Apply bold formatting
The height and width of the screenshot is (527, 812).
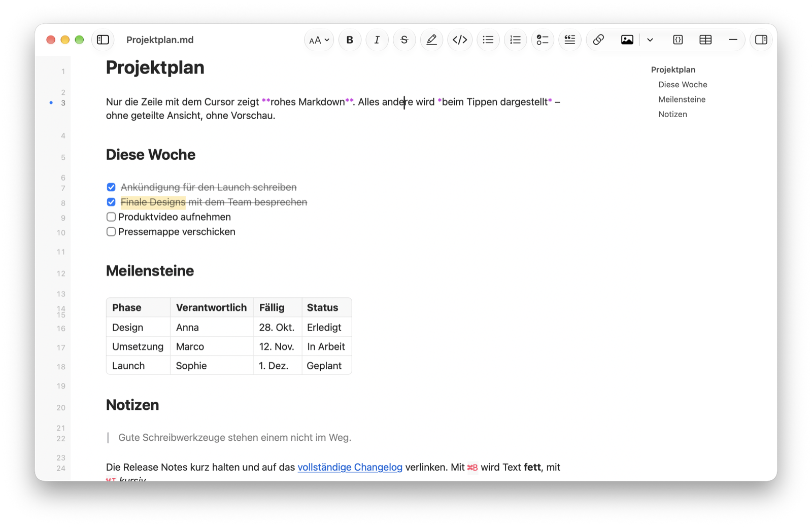click(x=350, y=40)
